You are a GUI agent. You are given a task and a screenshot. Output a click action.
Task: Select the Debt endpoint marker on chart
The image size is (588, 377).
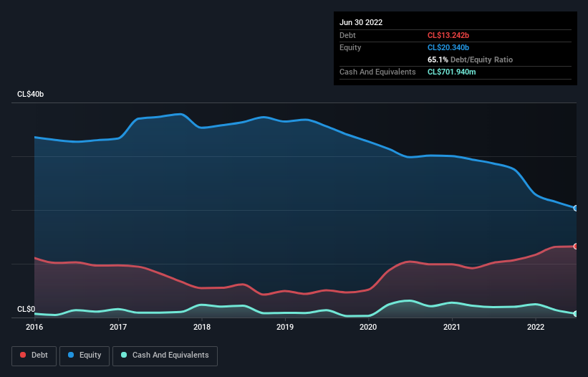coord(576,247)
